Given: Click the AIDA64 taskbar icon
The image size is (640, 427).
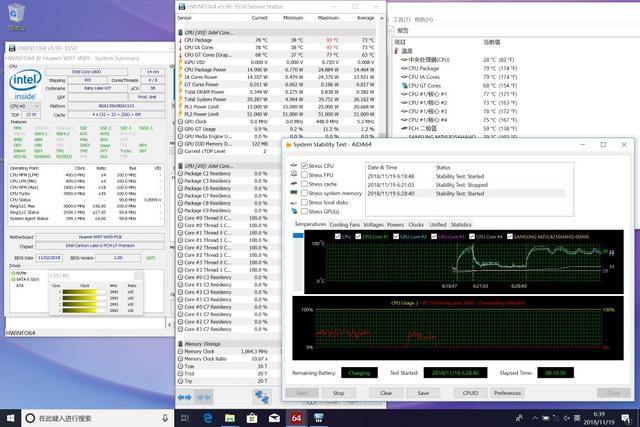Looking at the screenshot, I should click(297, 417).
